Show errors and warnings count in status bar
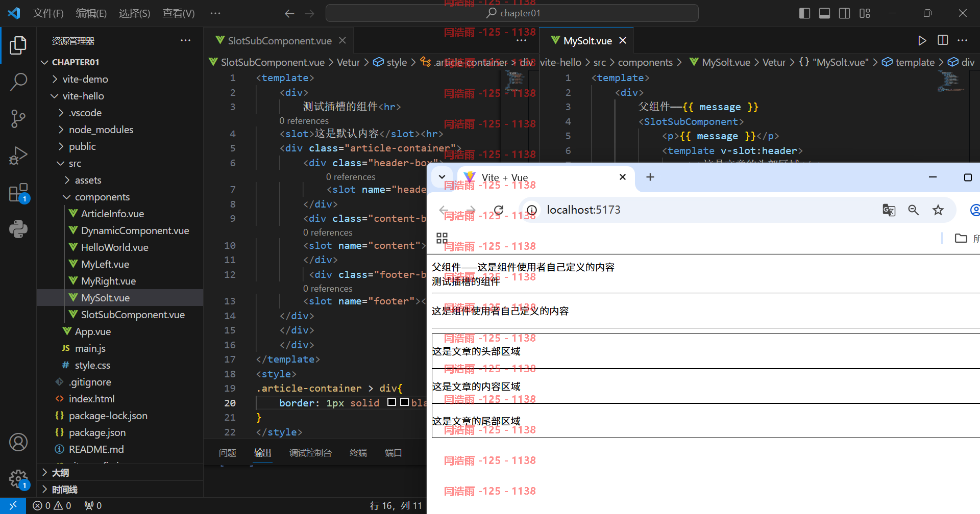Screen dimensions: 980x514 point(52,505)
